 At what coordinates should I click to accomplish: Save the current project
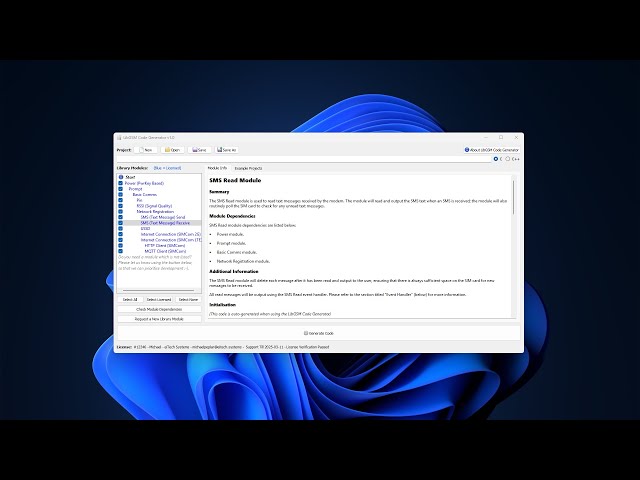click(200, 150)
